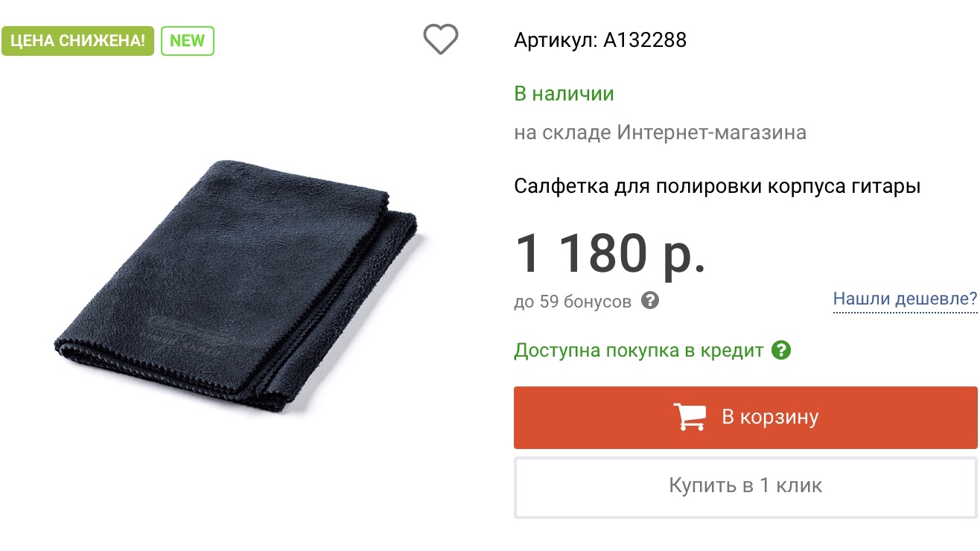Click the 'NEW' badge label
Viewport: 980px width, 551px height.
coord(187,41)
